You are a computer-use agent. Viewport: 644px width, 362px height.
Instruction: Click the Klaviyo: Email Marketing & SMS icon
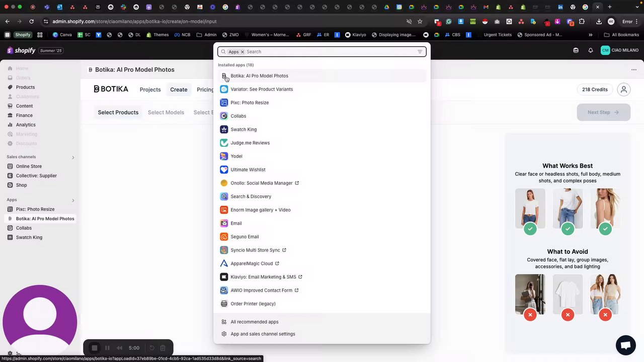224,277
